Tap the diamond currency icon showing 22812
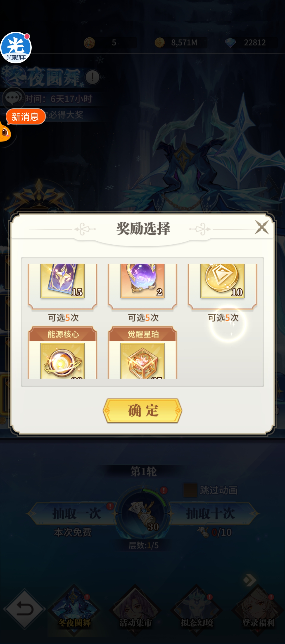The height and width of the screenshot is (644, 285). 230,43
